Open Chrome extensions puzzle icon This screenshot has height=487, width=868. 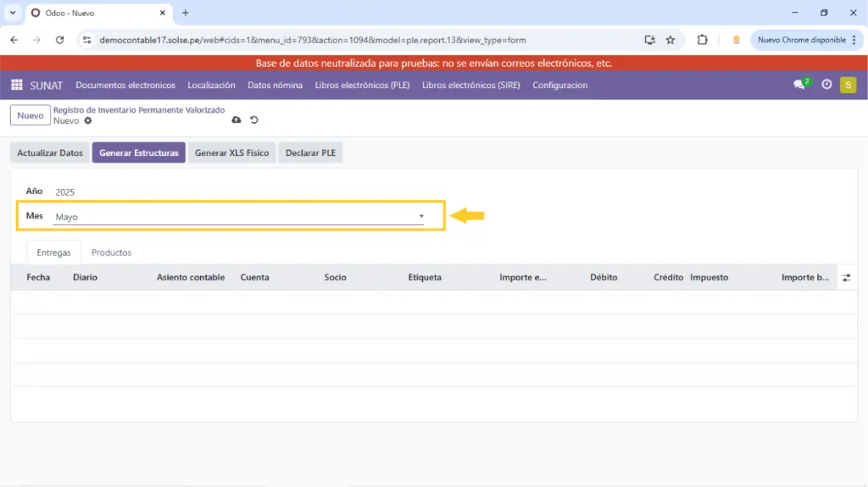click(702, 40)
